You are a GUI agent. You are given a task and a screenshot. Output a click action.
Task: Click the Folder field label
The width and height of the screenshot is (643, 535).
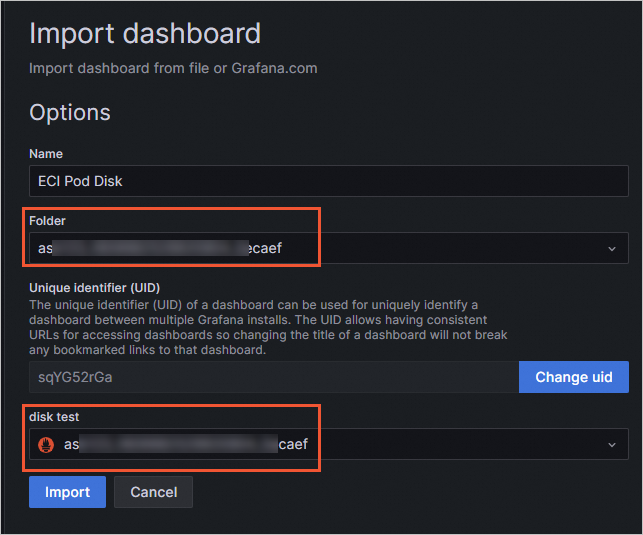pos(48,220)
